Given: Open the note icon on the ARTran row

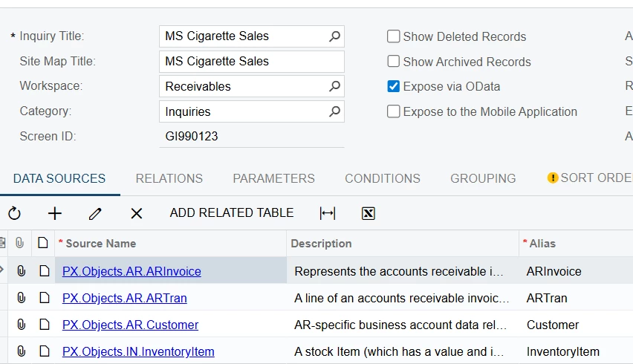Looking at the screenshot, I should [44, 298].
